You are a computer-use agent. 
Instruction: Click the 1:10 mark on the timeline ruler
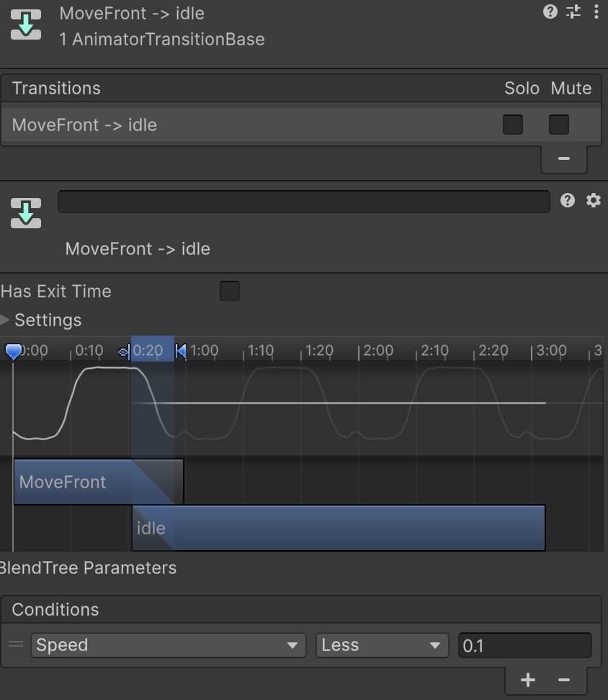click(x=260, y=351)
